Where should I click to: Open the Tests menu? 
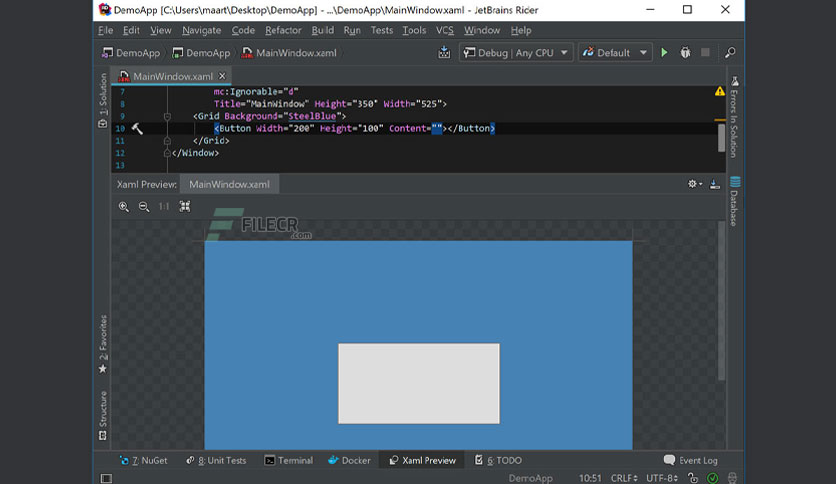[x=382, y=30]
